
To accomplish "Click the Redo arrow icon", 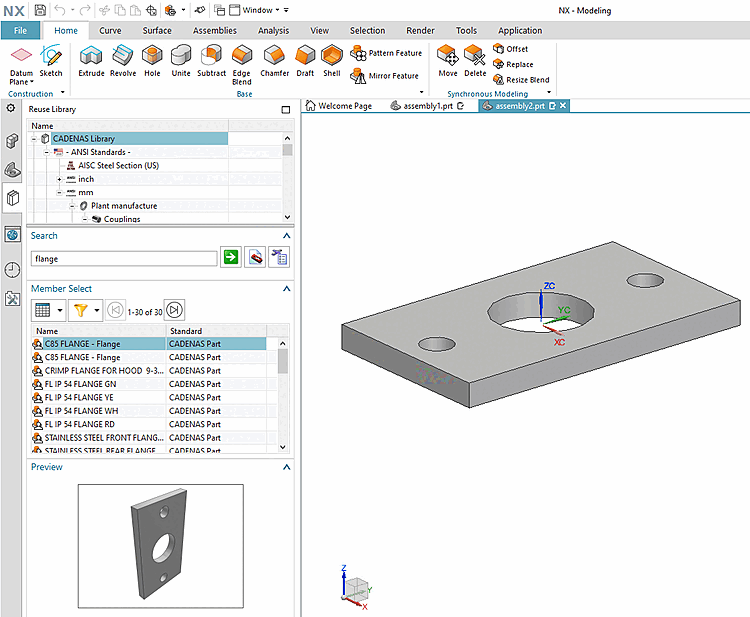I will (x=85, y=10).
